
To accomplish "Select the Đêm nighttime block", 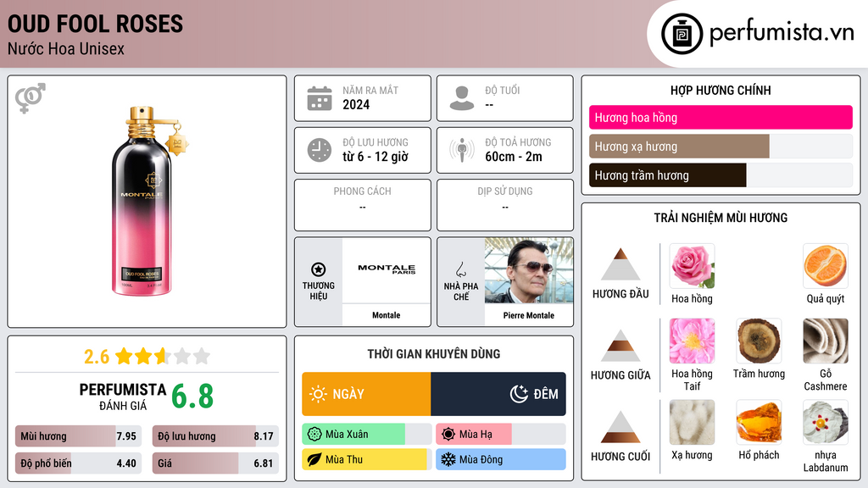I will [498, 394].
